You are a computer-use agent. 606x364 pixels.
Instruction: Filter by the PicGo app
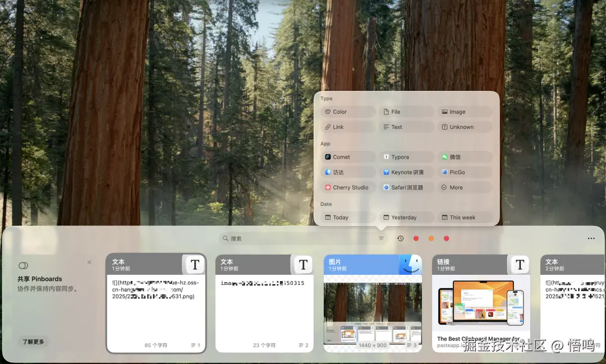pyautogui.click(x=465, y=172)
